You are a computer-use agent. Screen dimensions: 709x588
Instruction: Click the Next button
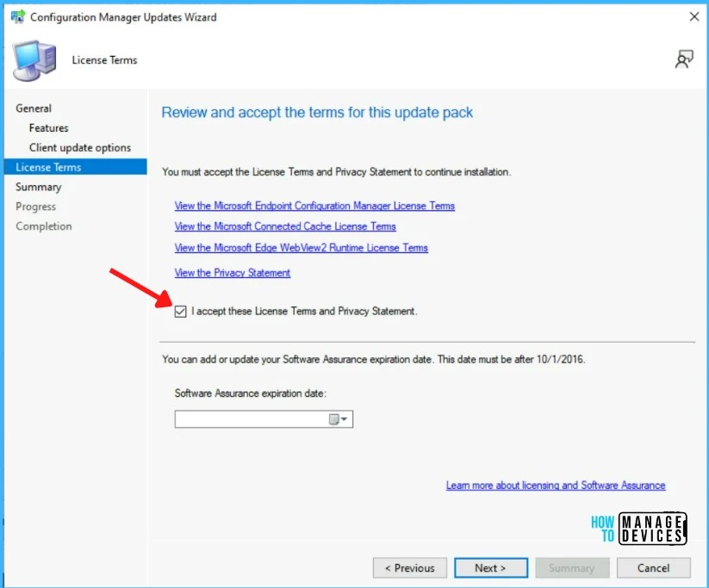pyautogui.click(x=491, y=567)
